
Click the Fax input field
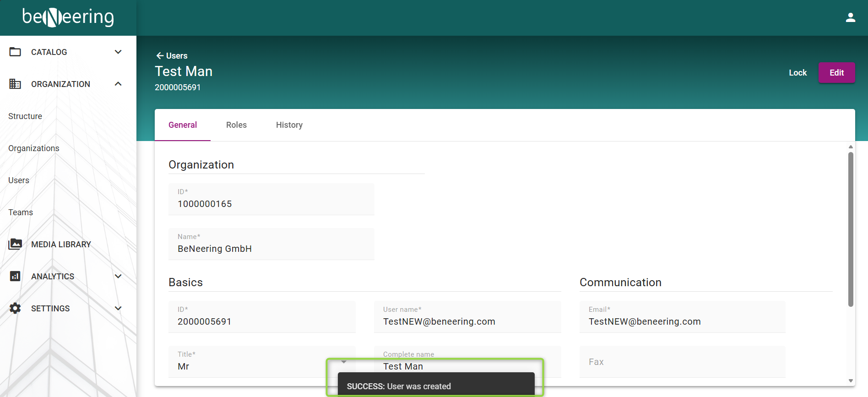pos(682,362)
